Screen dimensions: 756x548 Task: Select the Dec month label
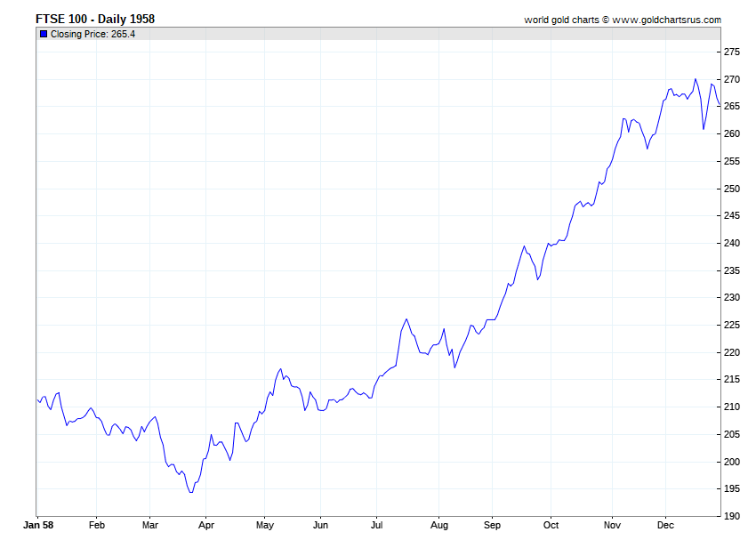[x=665, y=525]
